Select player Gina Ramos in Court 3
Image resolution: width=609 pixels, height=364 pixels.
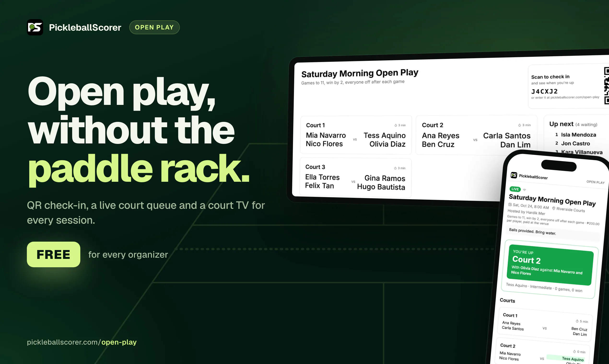pos(385,178)
